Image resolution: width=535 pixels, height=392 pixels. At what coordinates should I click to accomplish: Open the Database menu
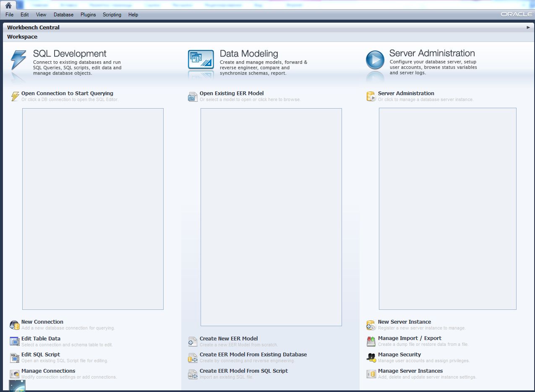[63, 15]
